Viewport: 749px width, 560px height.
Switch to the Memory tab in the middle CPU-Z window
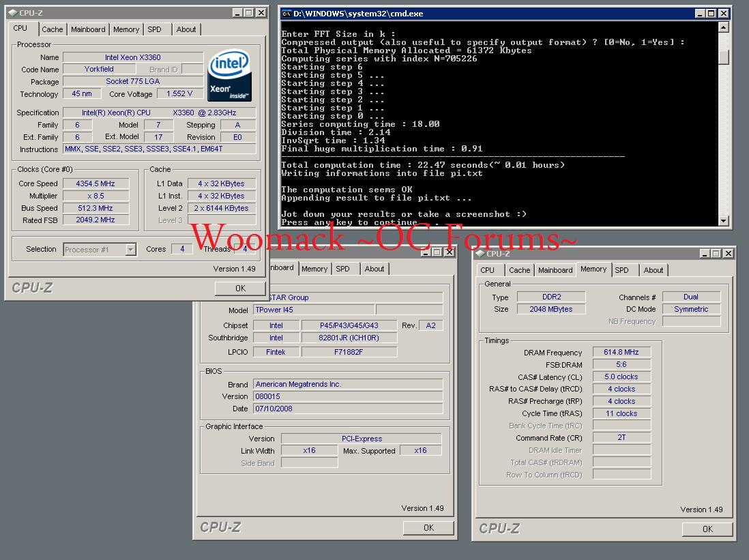(x=314, y=269)
